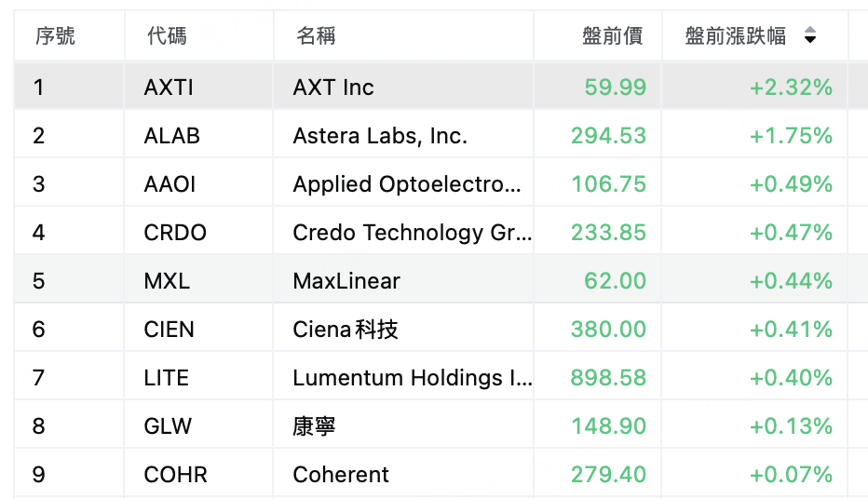
Task: Click the Coherent stock name
Action: point(341,475)
